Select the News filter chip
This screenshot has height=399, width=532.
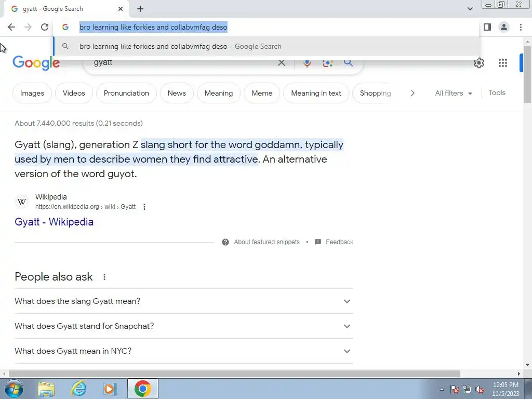[177, 93]
